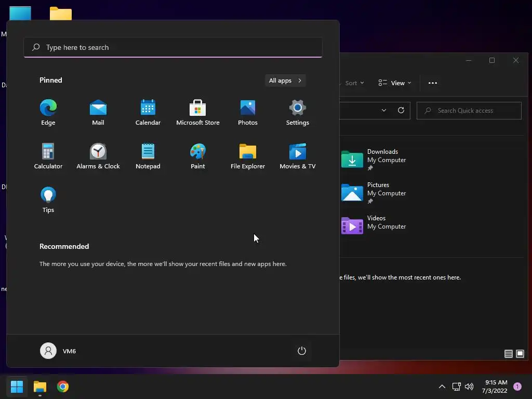Open the Calendar pinned app
Screen dimensions: 532x399
coord(148,113)
